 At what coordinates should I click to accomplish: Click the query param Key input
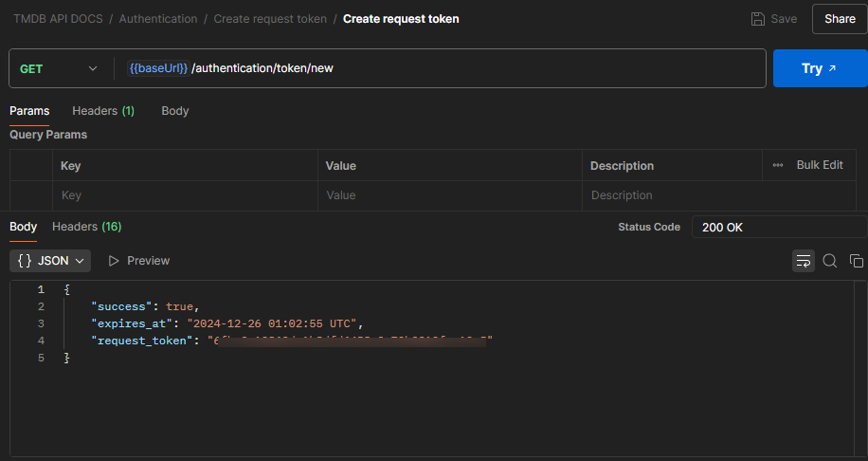point(185,195)
